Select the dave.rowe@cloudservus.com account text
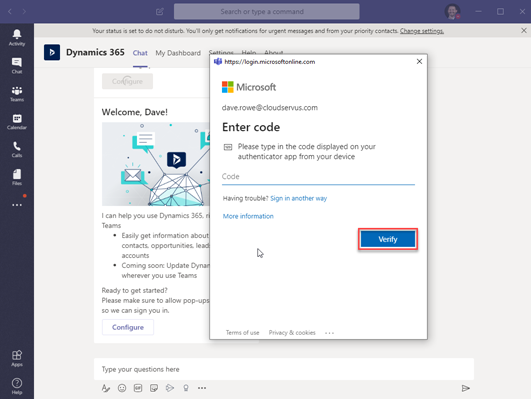Viewport: 531px width, 399px height. point(270,108)
